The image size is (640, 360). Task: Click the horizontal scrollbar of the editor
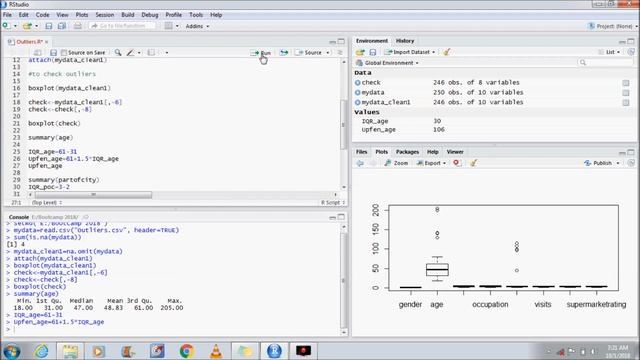[x=93, y=195]
